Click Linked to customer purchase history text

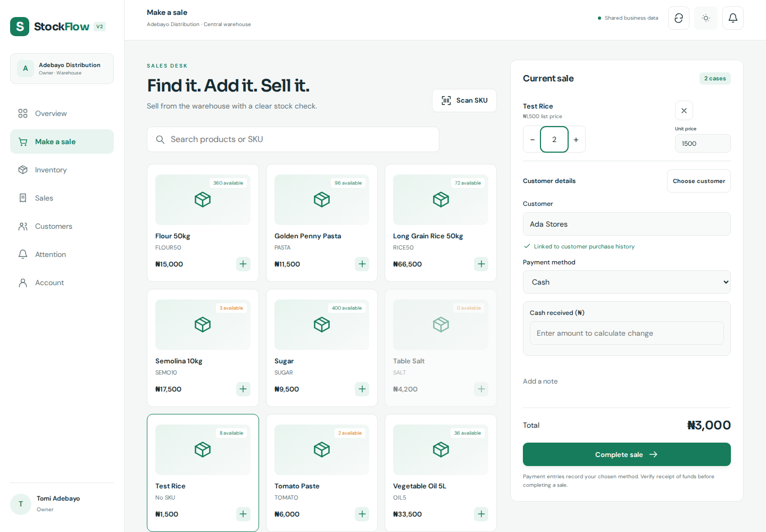pos(584,246)
